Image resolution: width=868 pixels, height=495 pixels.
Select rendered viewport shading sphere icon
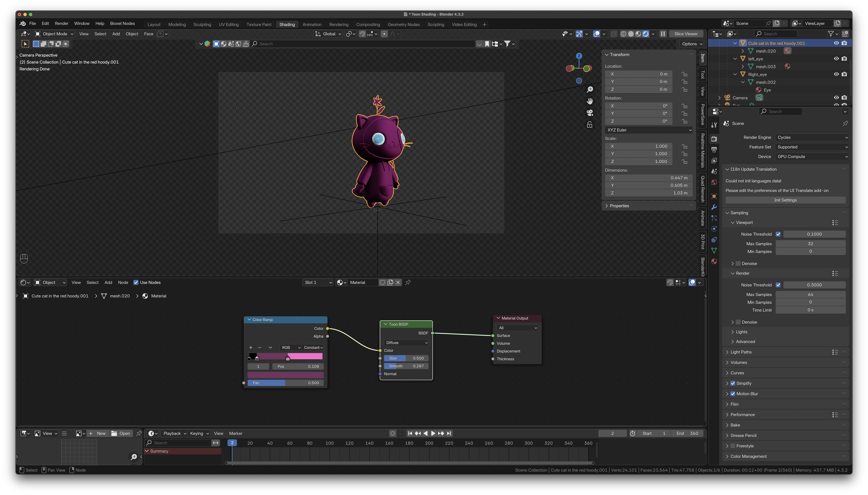[646, 34]
